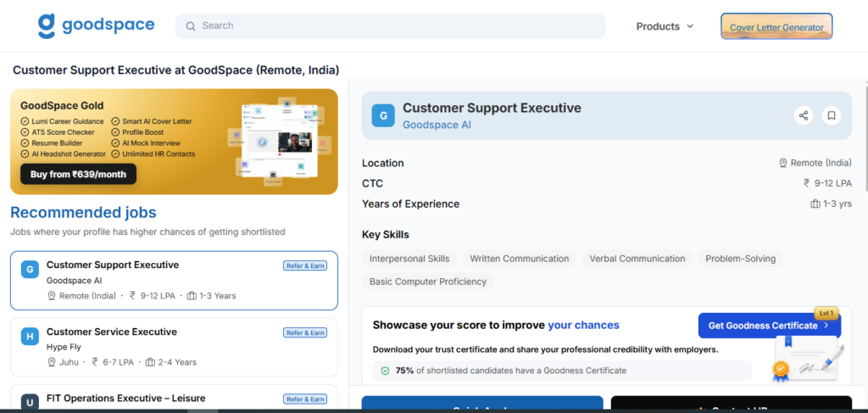The height and width of the screenshot is (413, 868).
Task: Click the location pin icon on Hype Fly card
Action: pyautogui.click(x=52, y=363)
